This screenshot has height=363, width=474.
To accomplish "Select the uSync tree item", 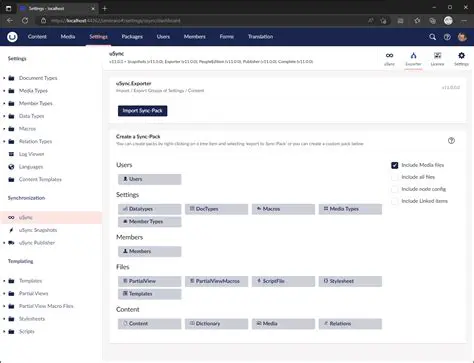I will coord(51,217).
